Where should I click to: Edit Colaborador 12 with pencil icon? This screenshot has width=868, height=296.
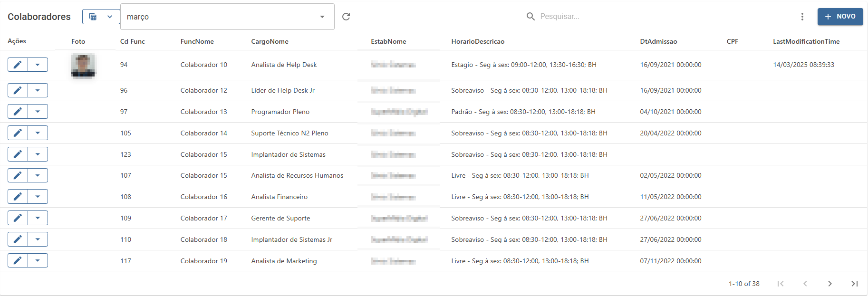pyautogui.click(x=18, y=90)
